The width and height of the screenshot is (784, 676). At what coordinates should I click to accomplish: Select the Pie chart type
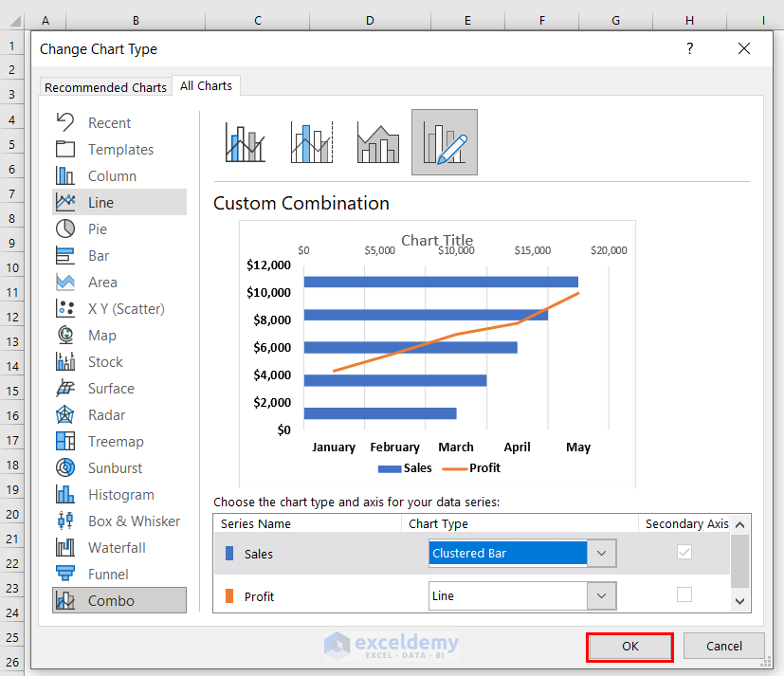(x=101, y=228)
